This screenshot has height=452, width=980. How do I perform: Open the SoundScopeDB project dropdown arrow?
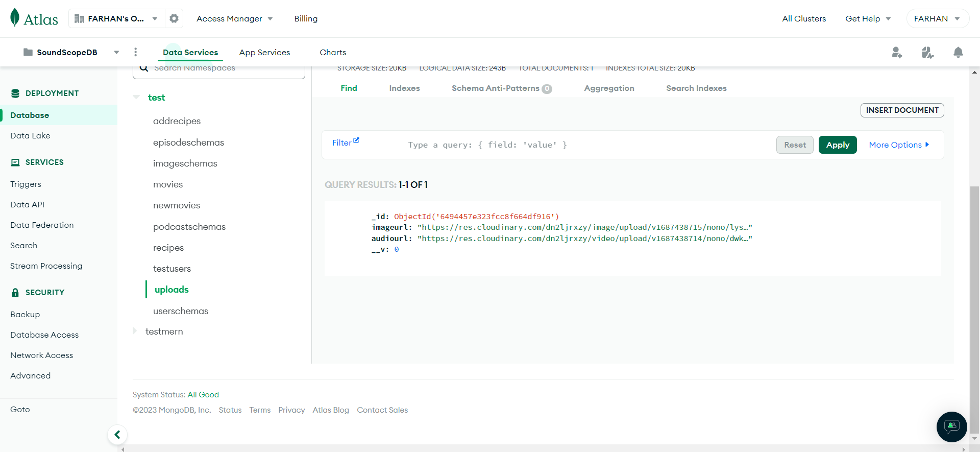coord(116,53)
